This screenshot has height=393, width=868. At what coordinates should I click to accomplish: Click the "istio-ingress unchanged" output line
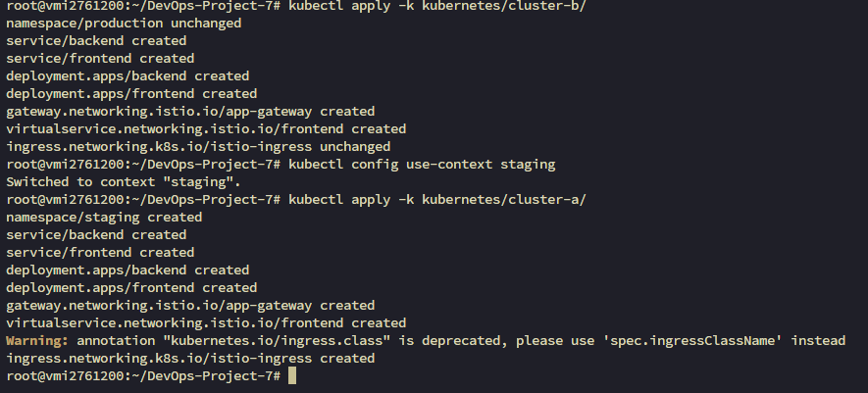point(190,147)
